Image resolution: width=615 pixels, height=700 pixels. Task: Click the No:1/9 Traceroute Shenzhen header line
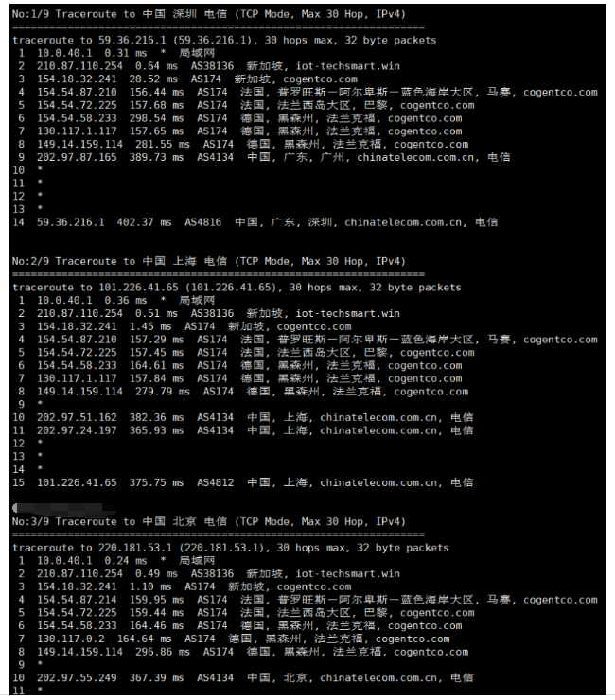[x=208, y=14]
